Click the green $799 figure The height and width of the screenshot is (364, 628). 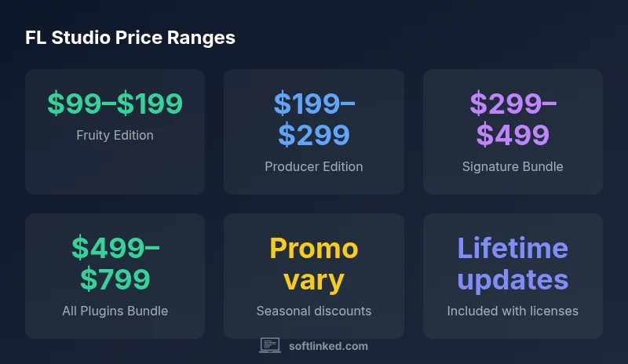[x=115, y=279]
